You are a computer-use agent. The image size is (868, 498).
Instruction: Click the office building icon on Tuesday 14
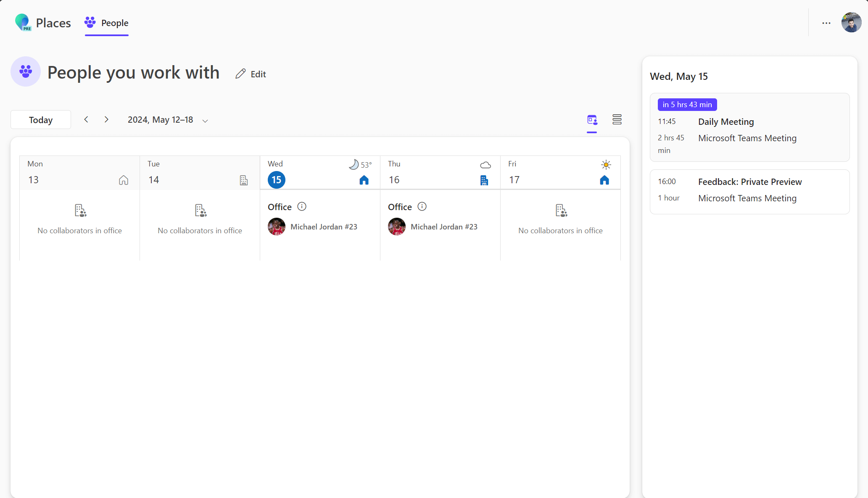pos(243,180)
